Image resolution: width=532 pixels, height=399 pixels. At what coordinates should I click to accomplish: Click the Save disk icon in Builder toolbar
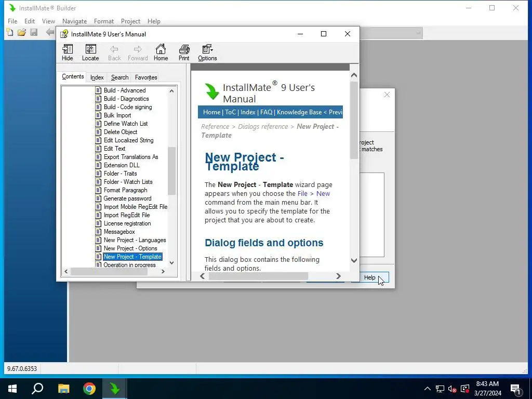tap(34, 33)
